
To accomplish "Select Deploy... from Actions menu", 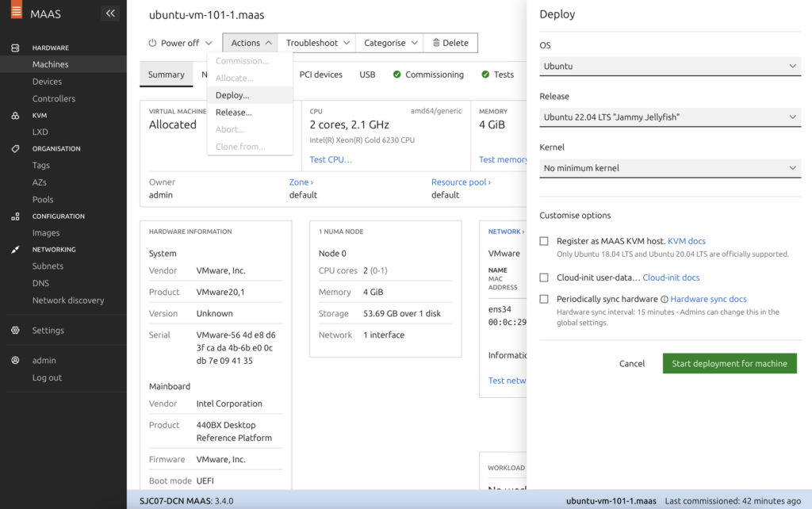I will point(250,95).
